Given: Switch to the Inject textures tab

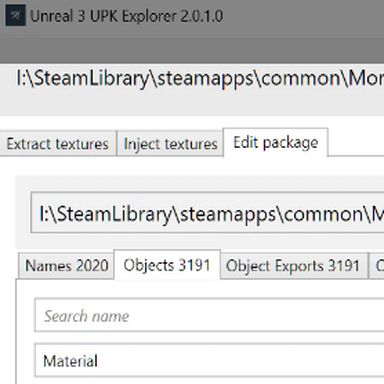Looking at the screenshot, I should click(x=170, y=144).
